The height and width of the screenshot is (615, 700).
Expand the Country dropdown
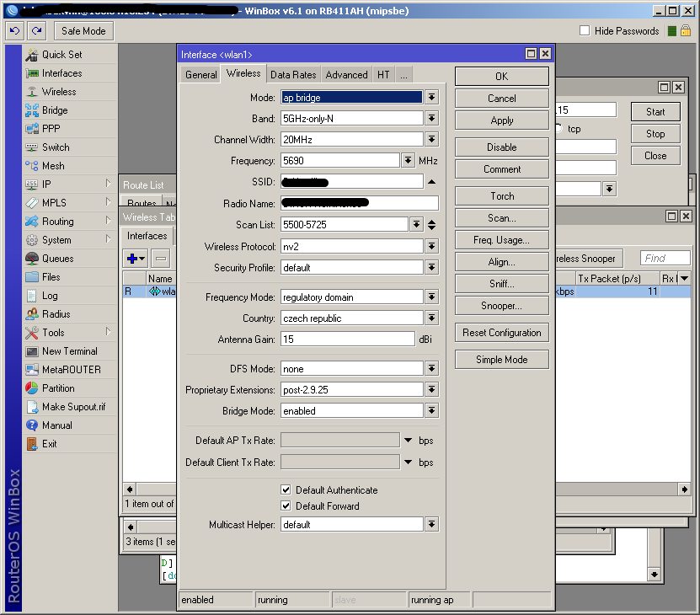pyautogui.click(x=431, y=318)
